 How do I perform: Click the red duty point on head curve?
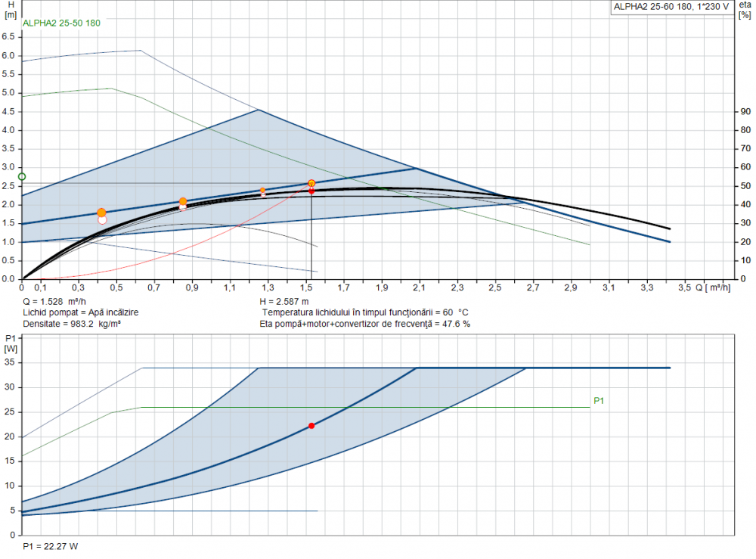(x=311, y=191)
